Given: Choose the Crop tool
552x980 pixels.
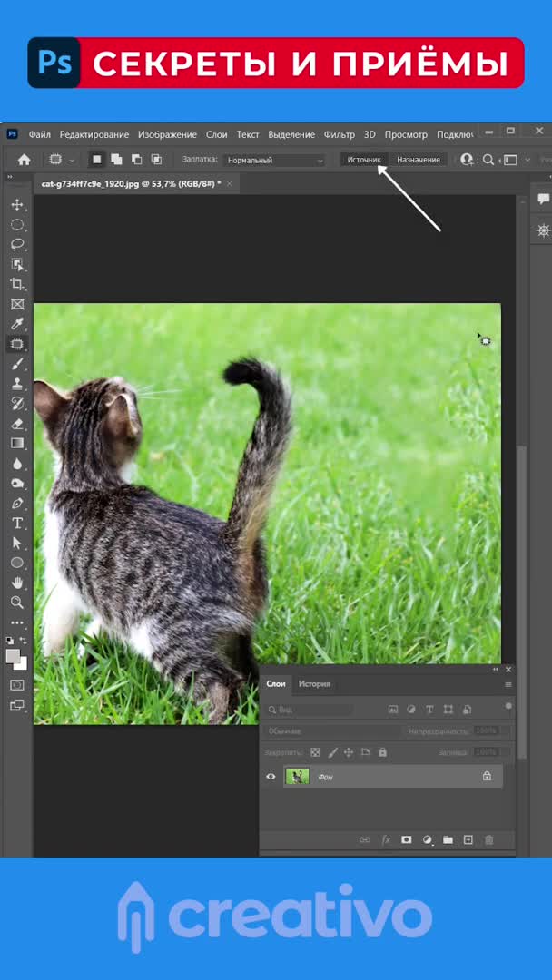Looking at the screenshot, I should 17,284.
